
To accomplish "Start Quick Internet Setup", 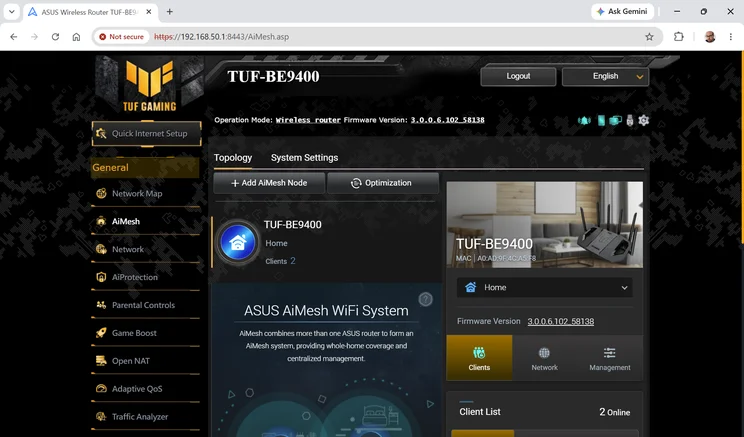I will [147, 133].
